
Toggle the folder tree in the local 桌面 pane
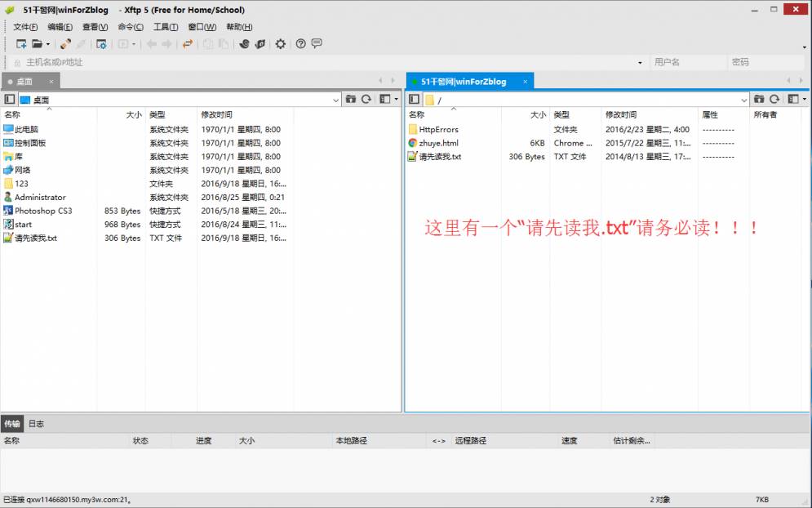tap(9, 99)
